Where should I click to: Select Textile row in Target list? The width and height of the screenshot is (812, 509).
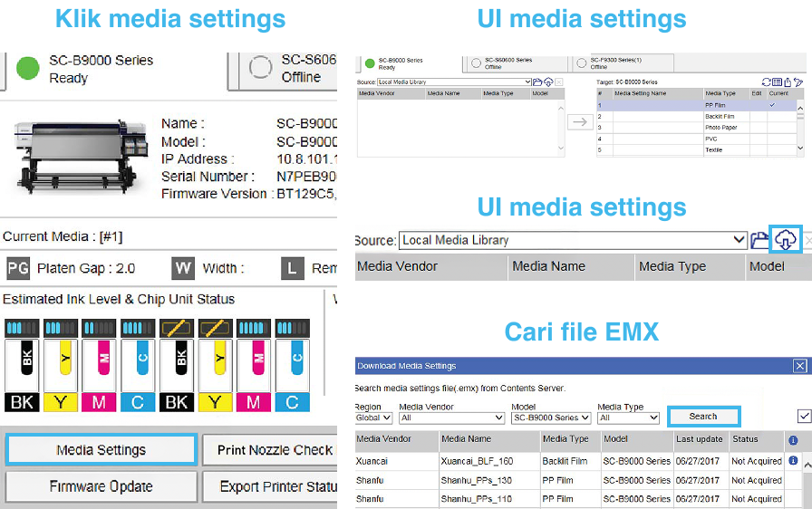tap(696, 150)
